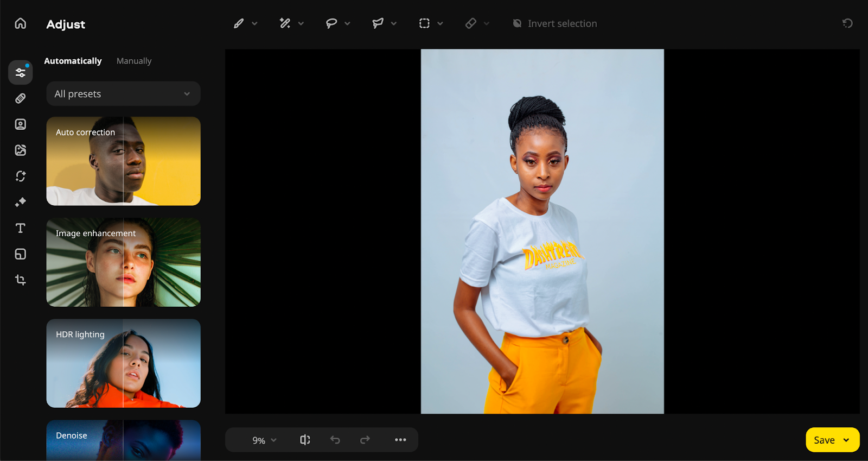The image size is (868, 461).
Task: Undo the last edit
Action: click(335, 440)
